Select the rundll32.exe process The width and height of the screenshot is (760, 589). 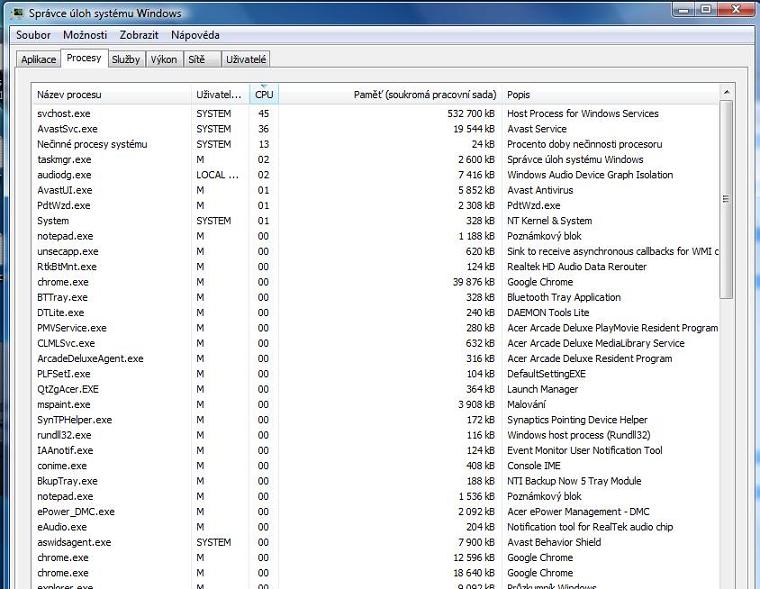[x=376, y=435]
